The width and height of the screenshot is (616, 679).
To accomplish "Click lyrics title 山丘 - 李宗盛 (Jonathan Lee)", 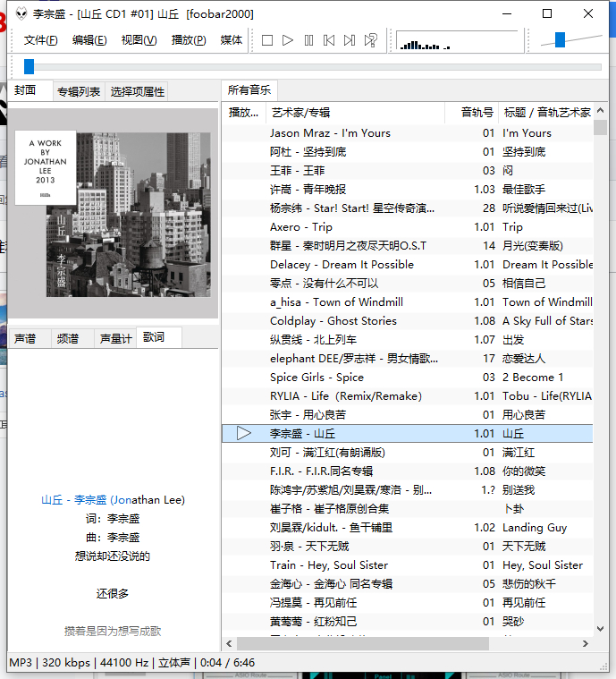I will coord(113,500).
